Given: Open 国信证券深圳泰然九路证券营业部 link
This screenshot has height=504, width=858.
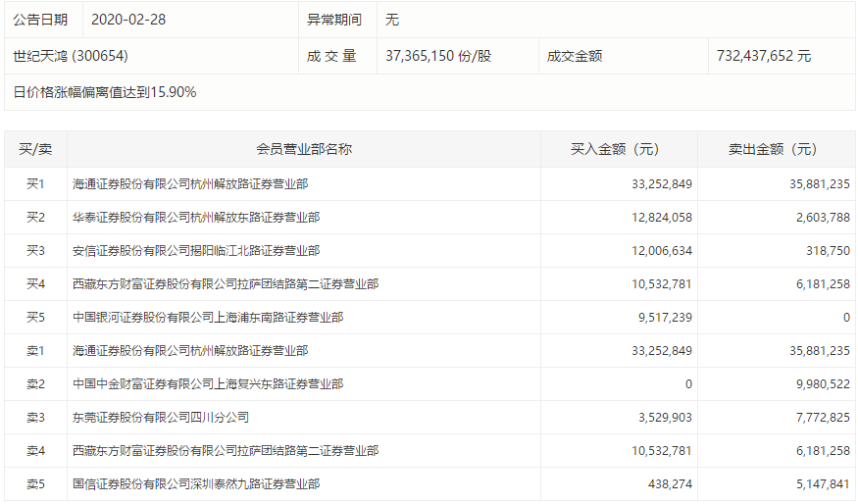Looking at the screenshot, I should [x=196, y=484].
